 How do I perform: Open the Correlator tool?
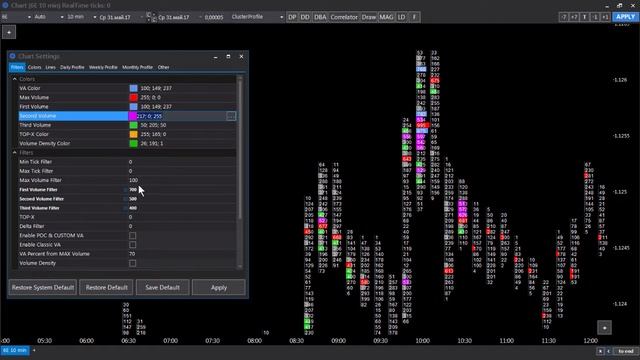pyautogui.click(x=344, y=17)
